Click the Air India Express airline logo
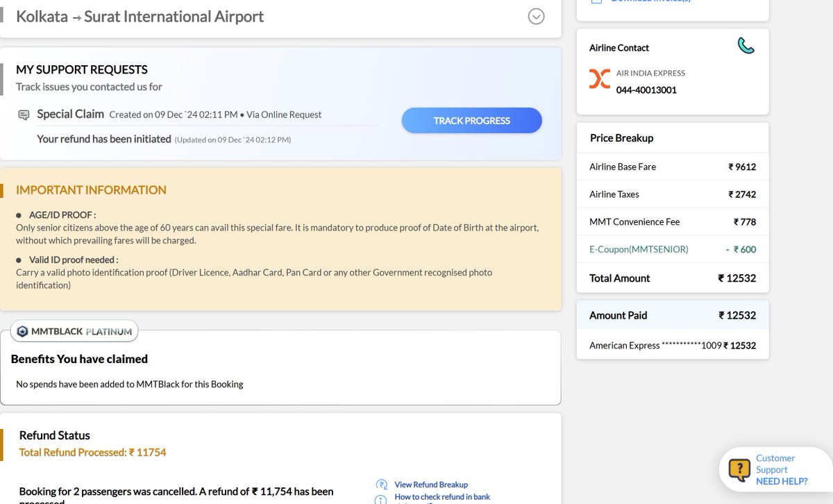The height and width of the screenshot is (504, 833). (600, 79)
